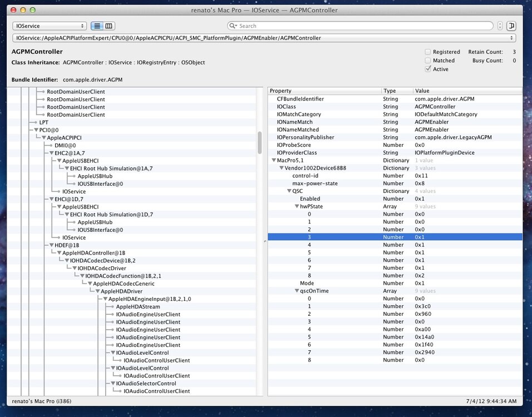Toggle the Matched checkbox

pos(428,61)
